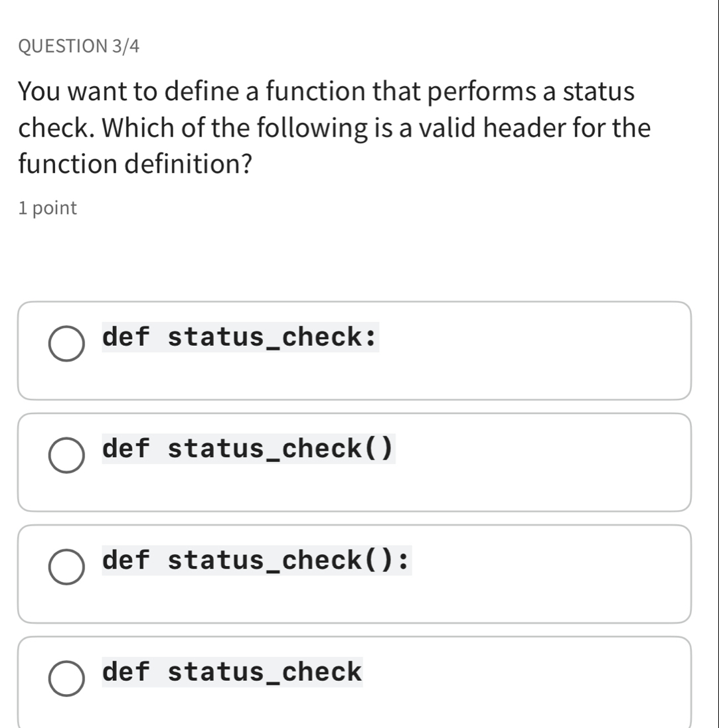Select the correct Python function header option
The height and width of the screenshot is (728, 719).
256,561
